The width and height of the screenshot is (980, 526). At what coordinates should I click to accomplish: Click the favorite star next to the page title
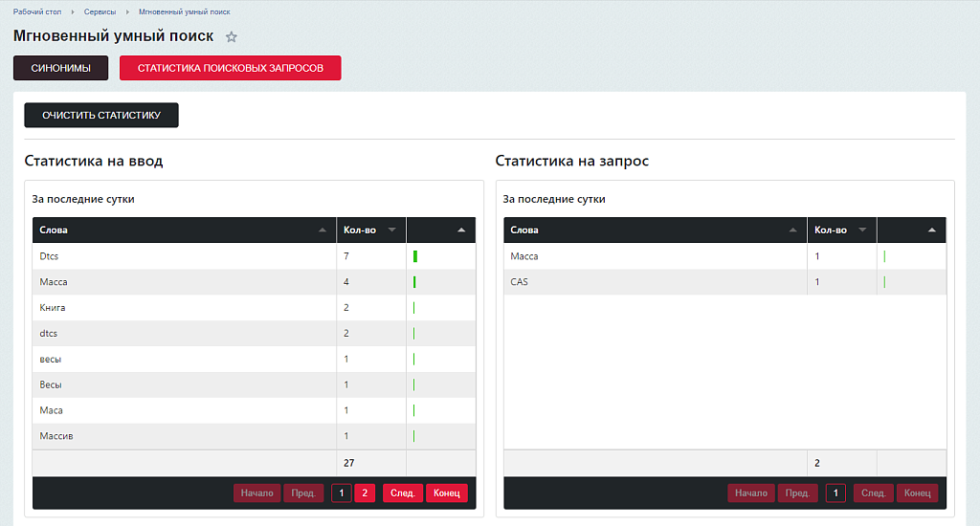[231, 37]
